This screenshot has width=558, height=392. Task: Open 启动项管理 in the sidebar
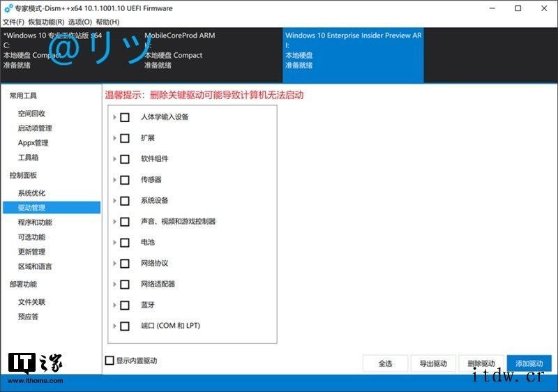(x=35, y=128)
